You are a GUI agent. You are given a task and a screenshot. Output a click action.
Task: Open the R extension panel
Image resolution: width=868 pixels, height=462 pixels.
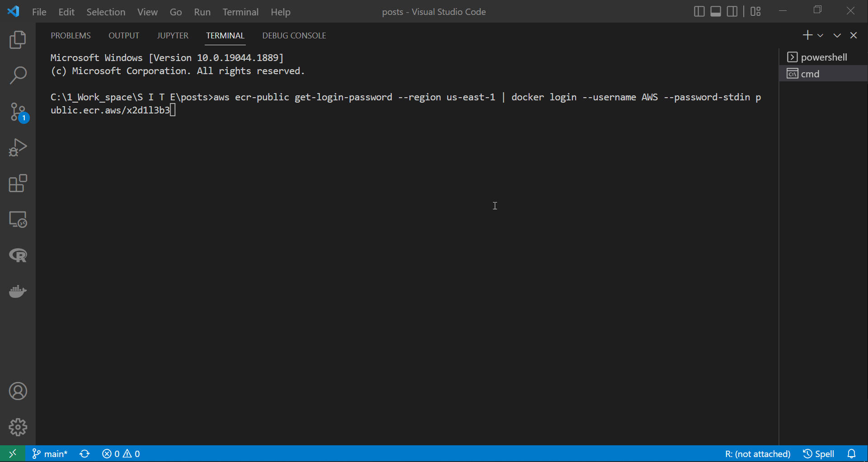[18, 255]
